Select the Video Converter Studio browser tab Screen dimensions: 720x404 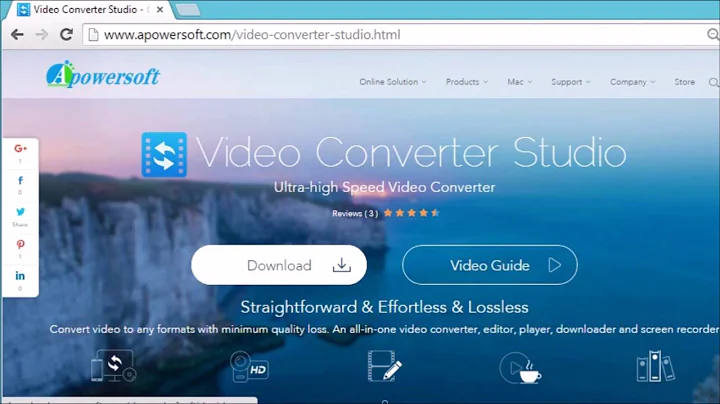88,10
